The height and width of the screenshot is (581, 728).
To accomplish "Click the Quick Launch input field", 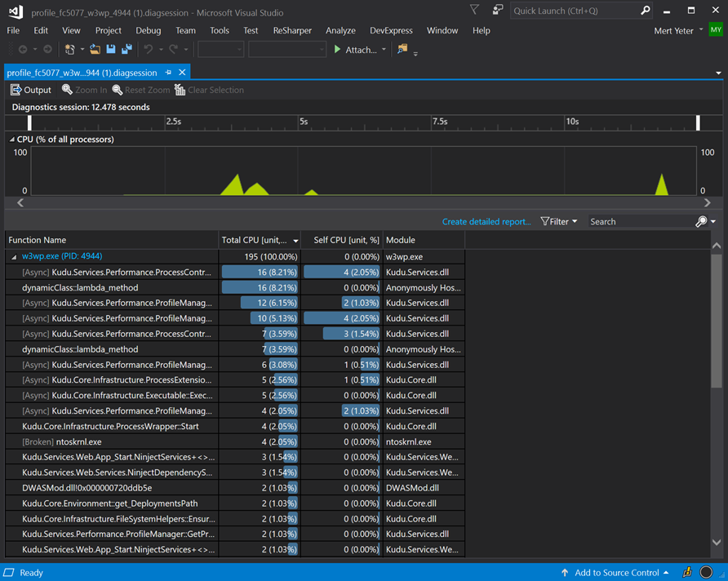I will coord(575,11).
